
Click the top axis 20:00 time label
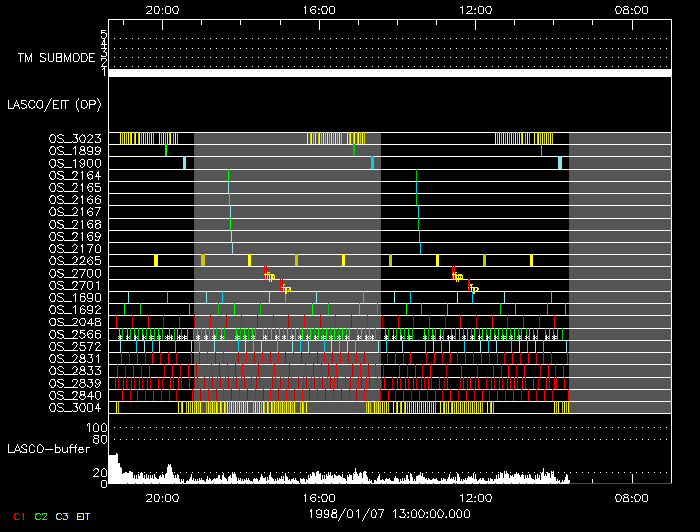point(162,10)
